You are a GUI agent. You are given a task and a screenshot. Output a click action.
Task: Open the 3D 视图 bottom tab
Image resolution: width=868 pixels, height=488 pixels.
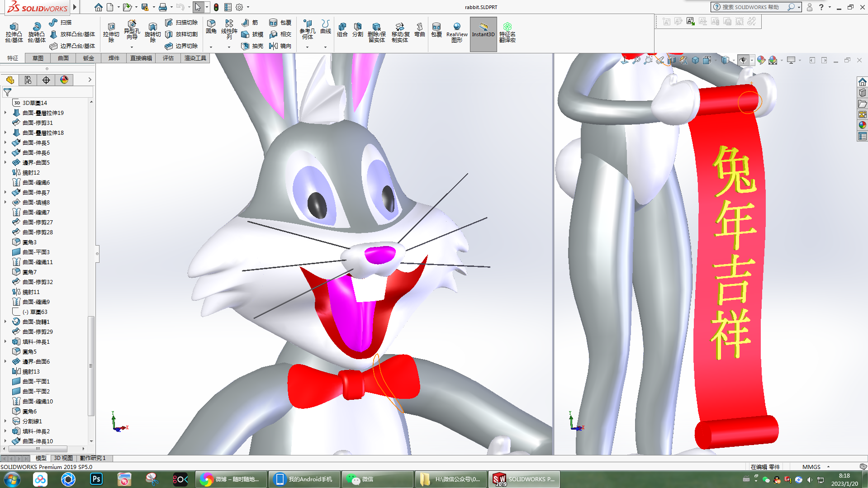pyautogui.click(x=63, y=458)
